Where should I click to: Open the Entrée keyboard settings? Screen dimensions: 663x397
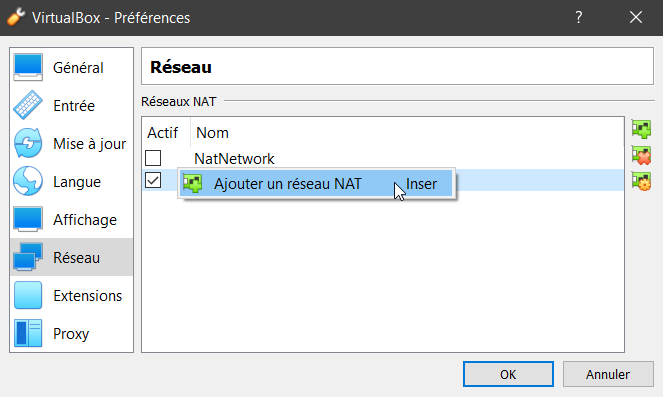tap(71, 105)
